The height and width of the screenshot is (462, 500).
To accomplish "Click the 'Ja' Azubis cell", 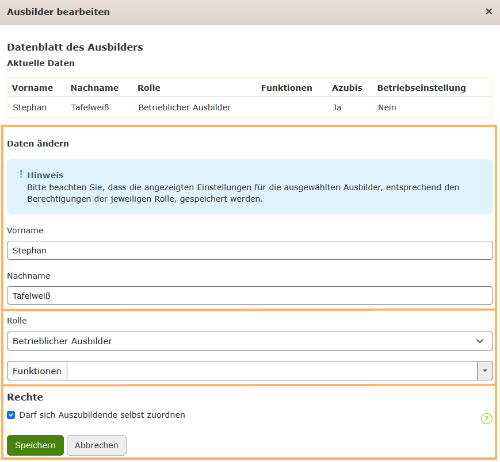I will tap(337, 107).
